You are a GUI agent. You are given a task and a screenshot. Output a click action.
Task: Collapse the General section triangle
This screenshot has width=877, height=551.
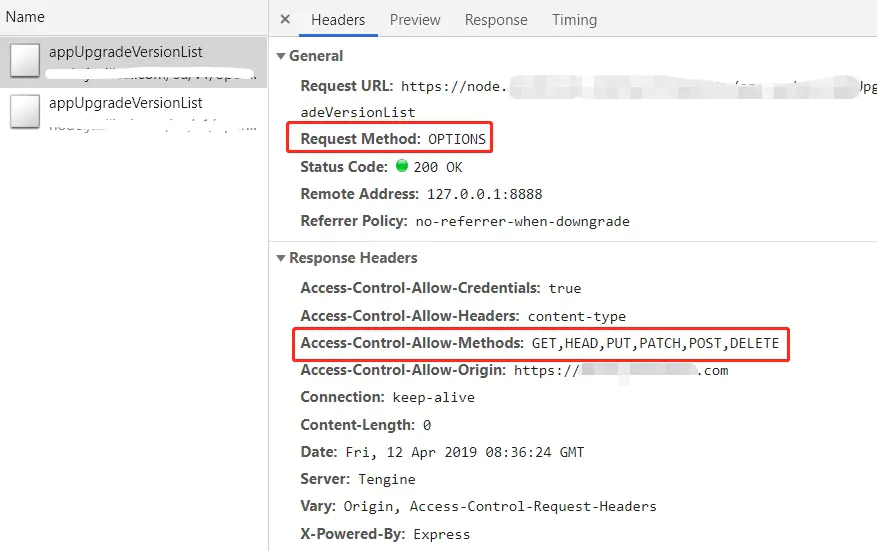coord(281,56)
